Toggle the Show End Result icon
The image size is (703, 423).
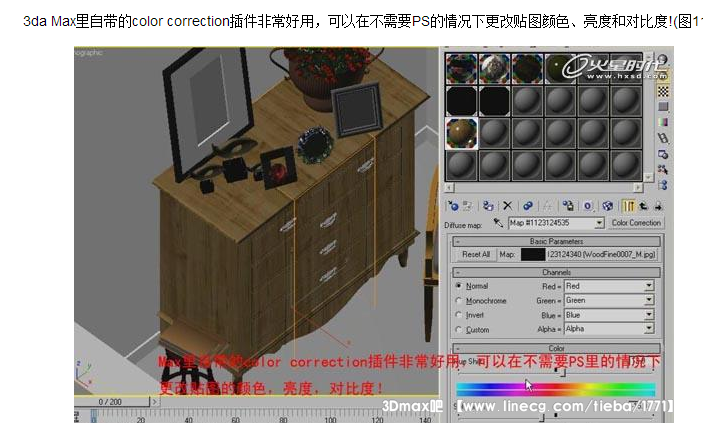[629, 206]
